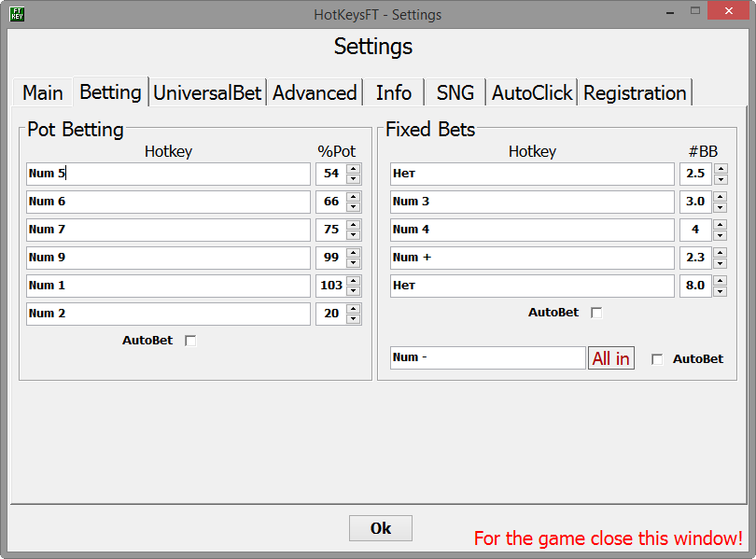Increase the 3.0 BB value

click(721, 197)
